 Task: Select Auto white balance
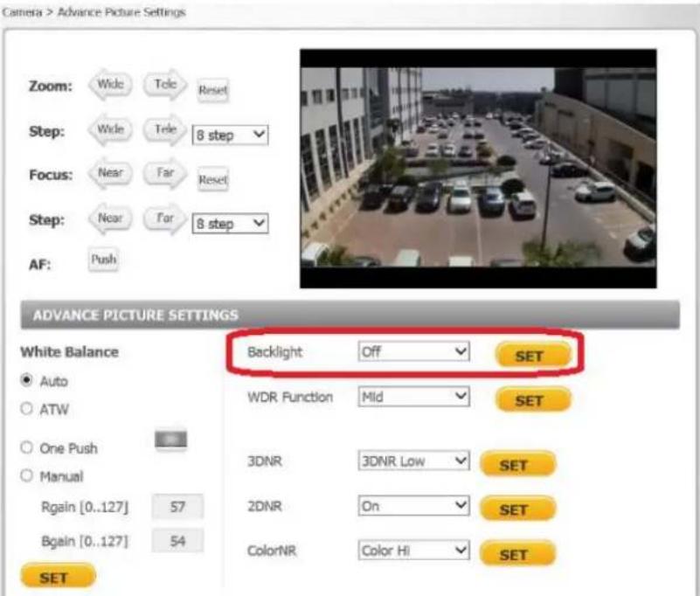tap(27, 380)
